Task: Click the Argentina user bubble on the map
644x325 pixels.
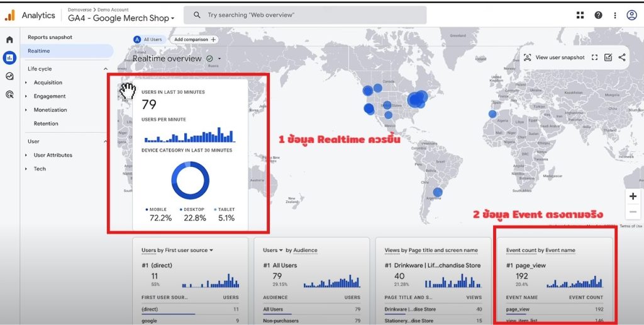Action: (x=438, y=192)
